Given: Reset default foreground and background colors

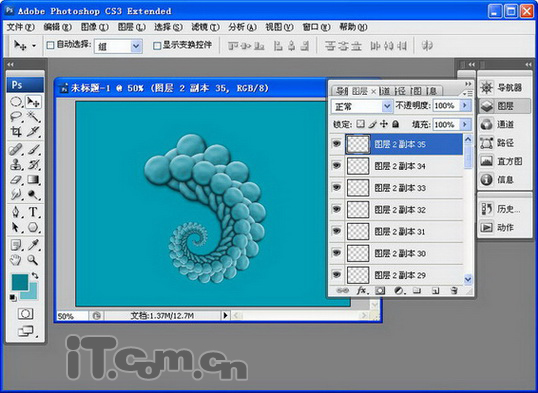Looking at the screenshot, I should [x=13, y=298].
